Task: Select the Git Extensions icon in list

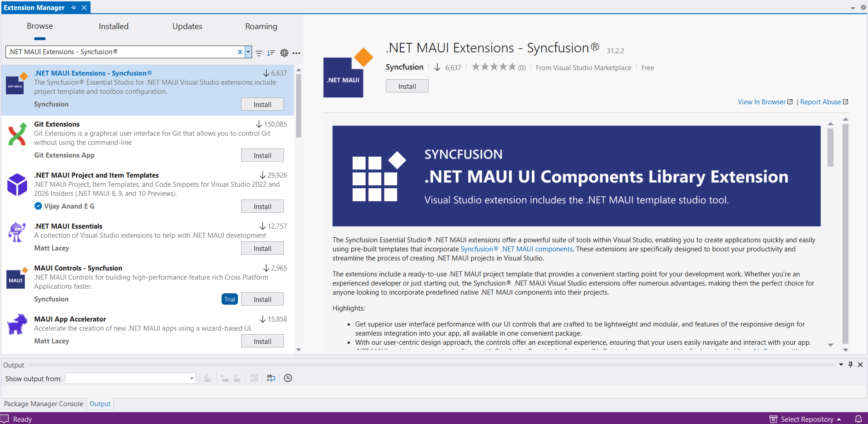Action: pyautogui.click(x=17, y=134)
